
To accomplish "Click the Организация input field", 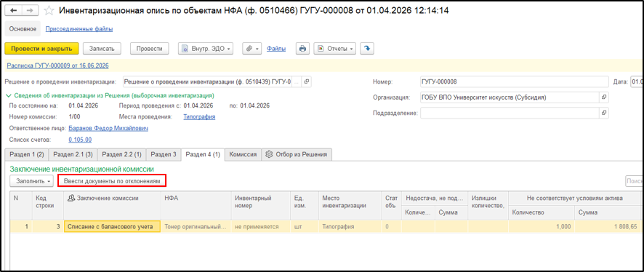I will [x=510, y=97].
